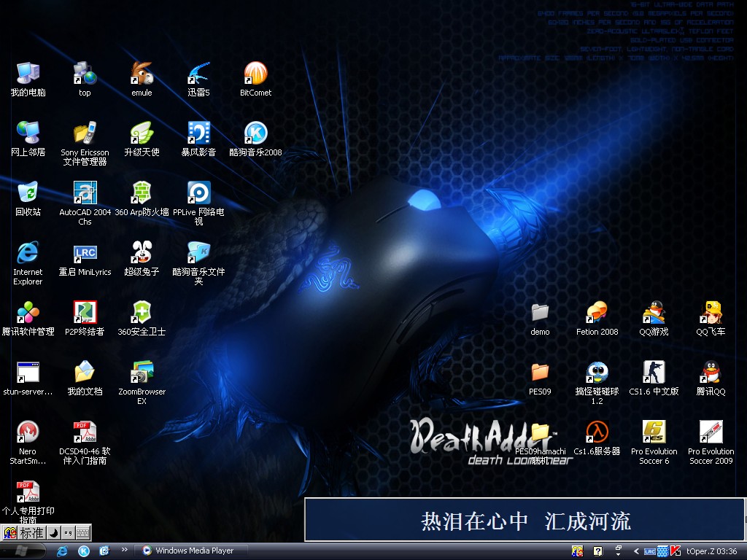This screenshot has width=747, height=560.
Task: Expand hidden system tray icons arrow
Action: [636, 551]
